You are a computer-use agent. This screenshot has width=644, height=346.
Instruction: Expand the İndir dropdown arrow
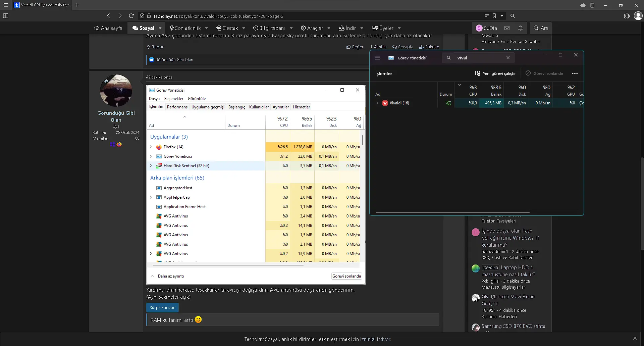pyautogui.click(x=362, y=28)
